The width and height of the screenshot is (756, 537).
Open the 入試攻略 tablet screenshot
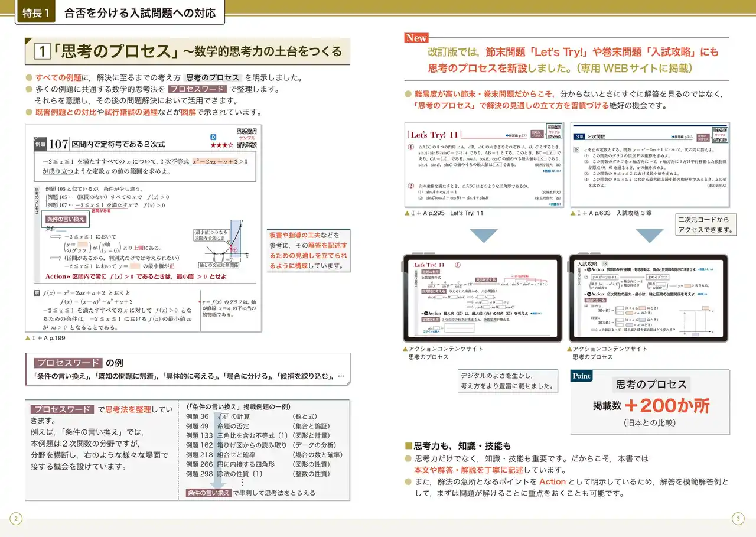(649, 299)
